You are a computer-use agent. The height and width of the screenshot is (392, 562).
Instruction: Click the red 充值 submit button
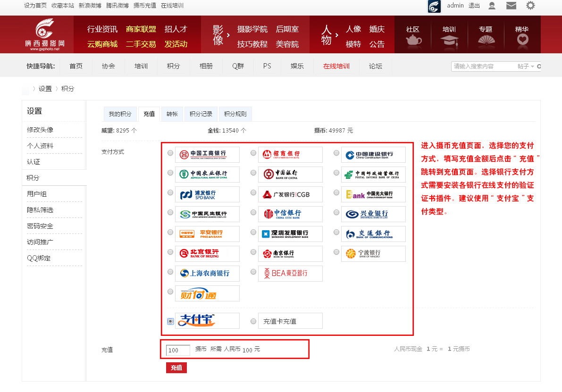click(x=176, y=367)
